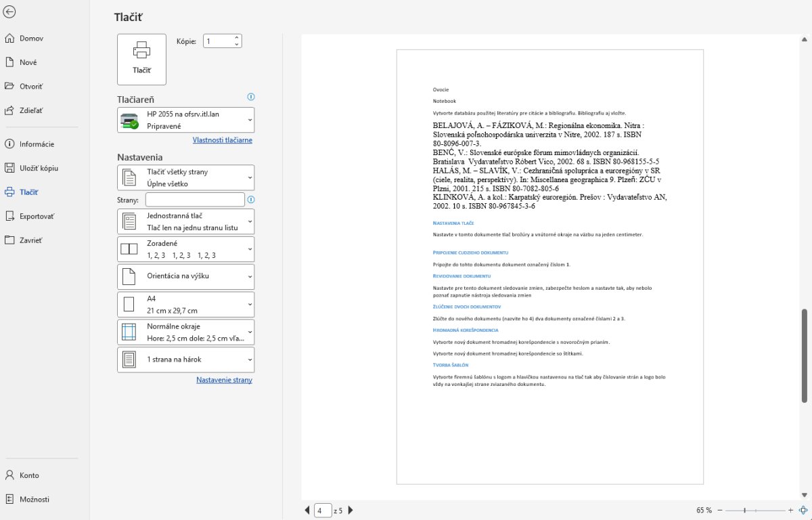This screenshot has height=520, width=812.
Task: Go to the previous page preview arrow
Action: (x=308, y=510)
